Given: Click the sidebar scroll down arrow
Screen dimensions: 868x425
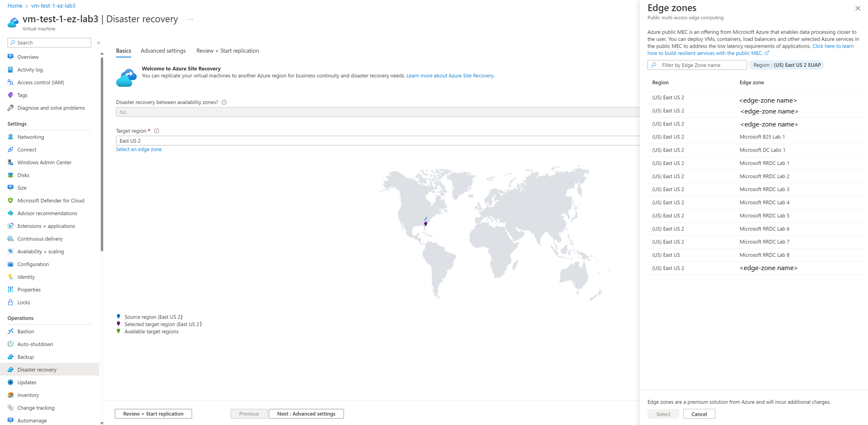Looking at the screenshot, I should (x=102, y=423).
